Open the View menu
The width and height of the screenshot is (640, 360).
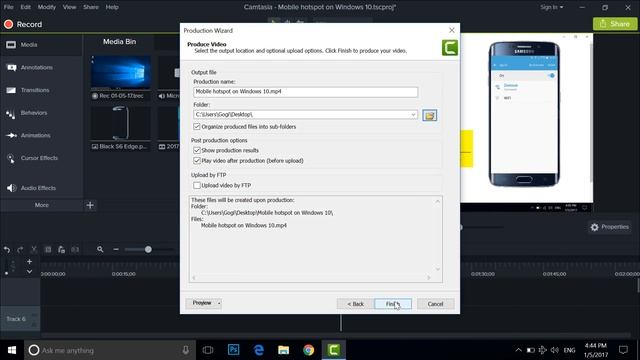(69, 7)
